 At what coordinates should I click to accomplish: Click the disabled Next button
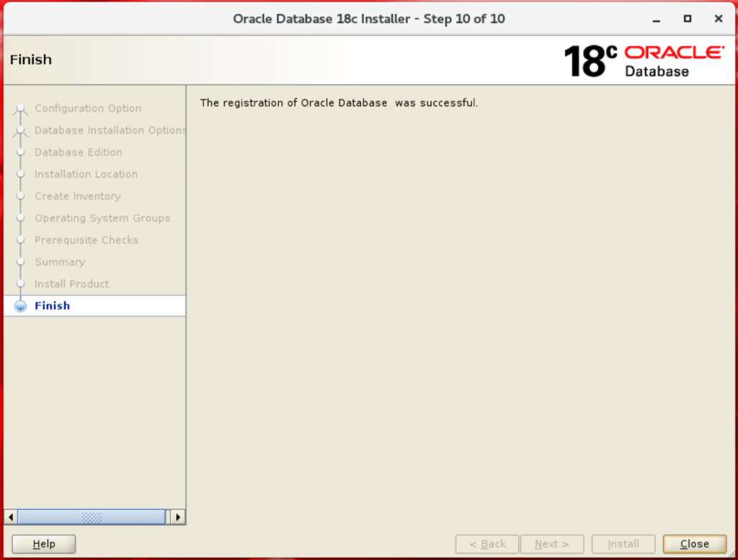pyautogui.click(x=552, y=544)
